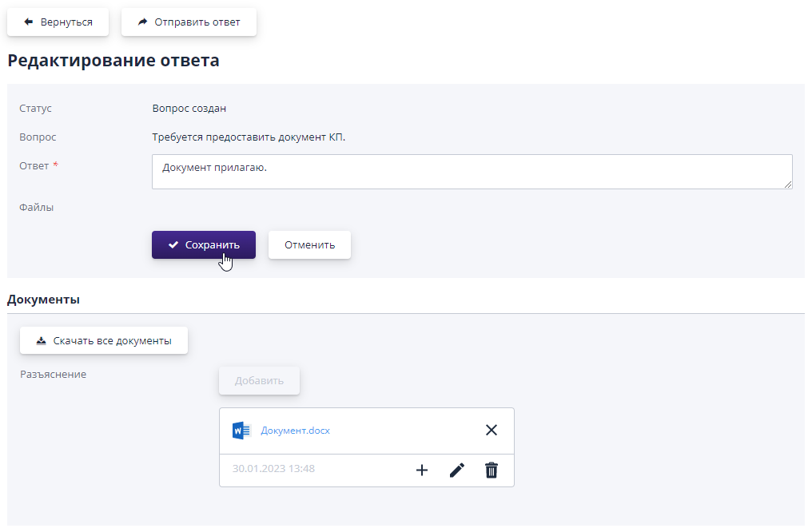Cancel editing with the Отменить button
The width and height of the screenshot is (812, 532).
(309, 245)
